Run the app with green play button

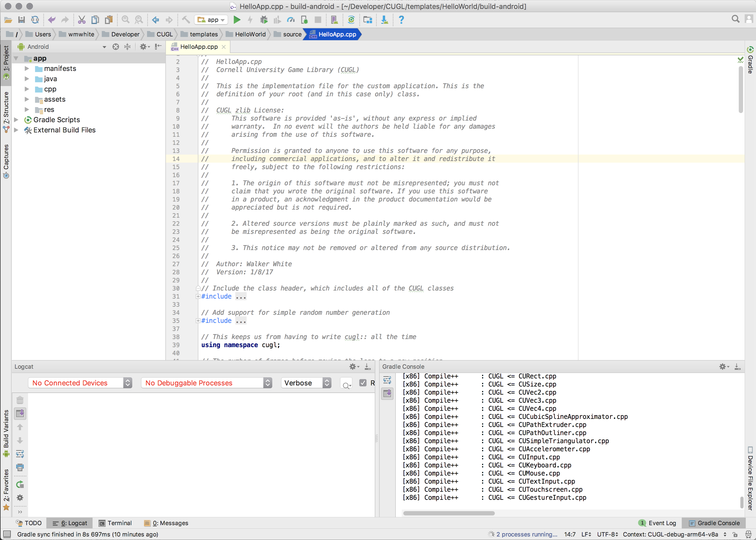(x=237, y=20)
